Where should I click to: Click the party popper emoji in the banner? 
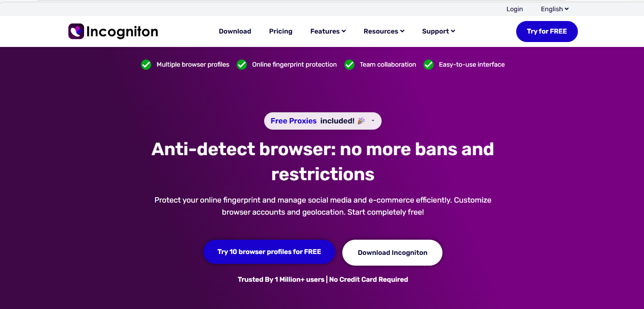pyautogui.click(x=361, y=121)
